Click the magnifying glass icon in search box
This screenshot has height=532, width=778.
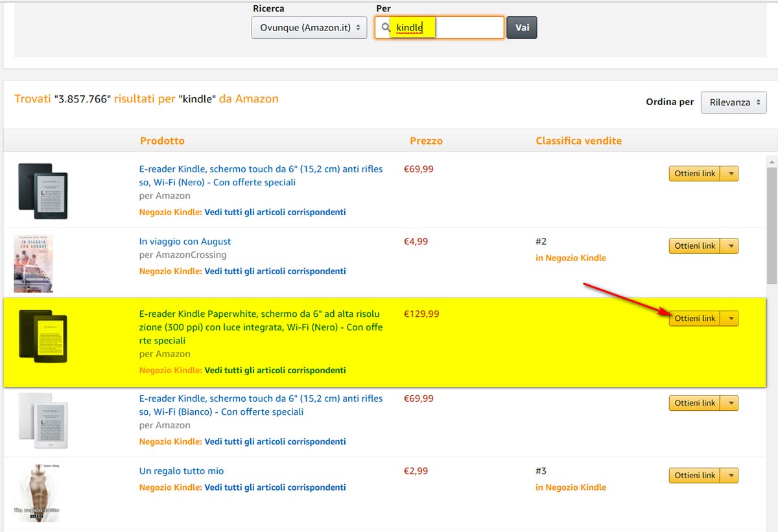(x=386, y=28)
